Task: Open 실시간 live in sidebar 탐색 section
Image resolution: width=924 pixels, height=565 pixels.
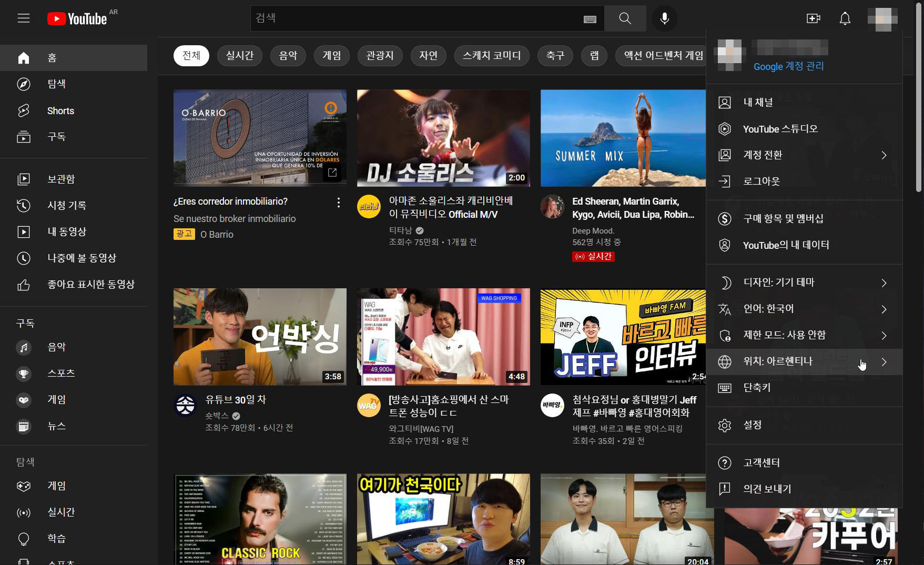Action: (74, 512)
